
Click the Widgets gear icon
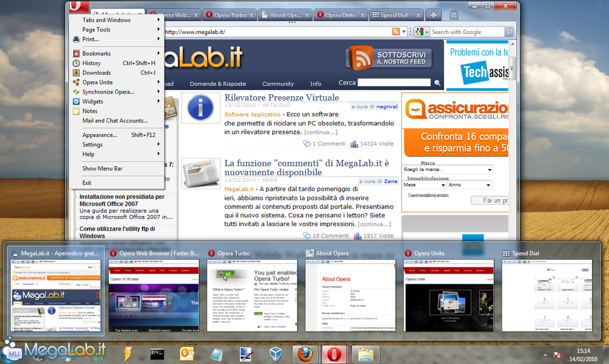(x=76, y=101)
